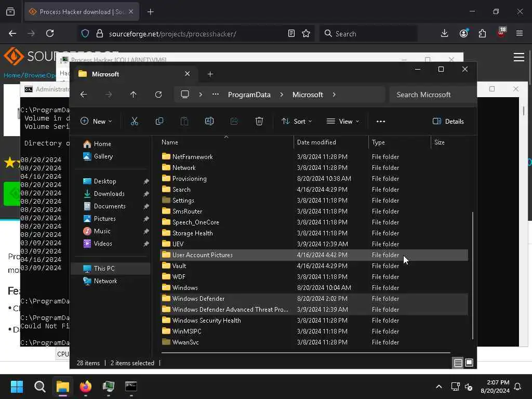Click the Delete trash can icon
The image size is (532, 399).
pyautogui.click(x=259, y=121)
